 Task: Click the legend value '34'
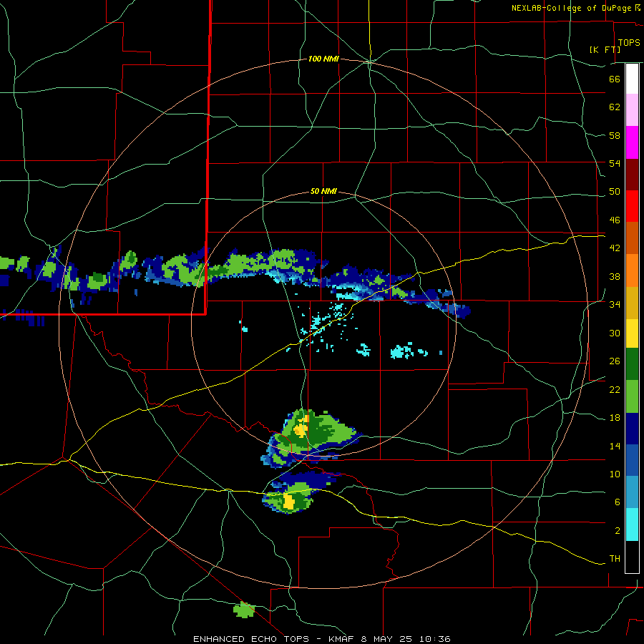point(615,305)
